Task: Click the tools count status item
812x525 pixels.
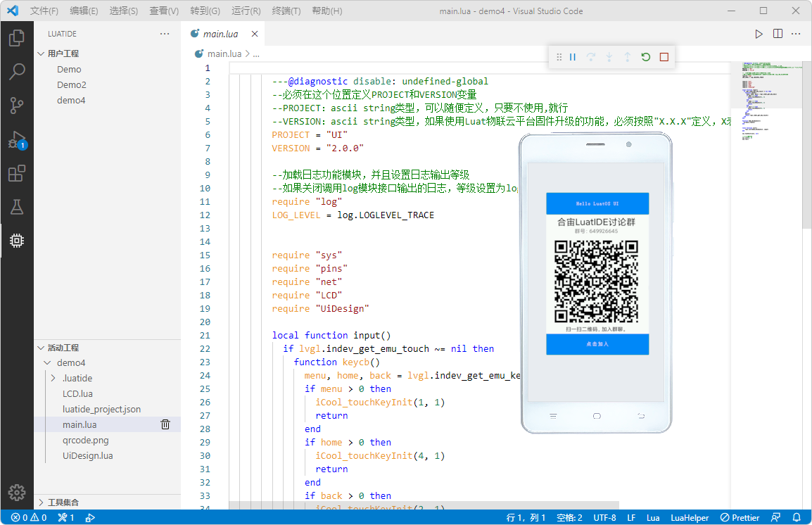Action: pos(65,517)
